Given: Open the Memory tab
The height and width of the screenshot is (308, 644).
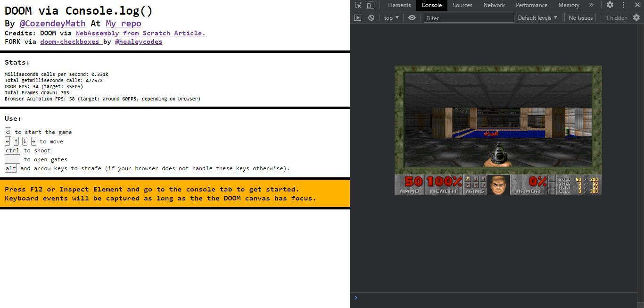Looking at the screenshot, I should point(569,5).
